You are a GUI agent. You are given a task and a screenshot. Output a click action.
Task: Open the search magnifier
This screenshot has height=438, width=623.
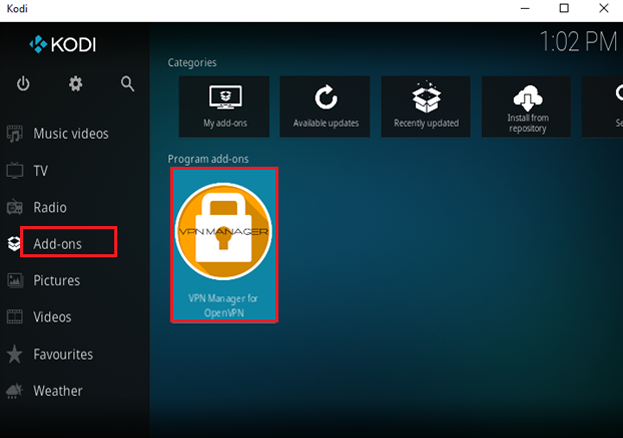(128, 84)
